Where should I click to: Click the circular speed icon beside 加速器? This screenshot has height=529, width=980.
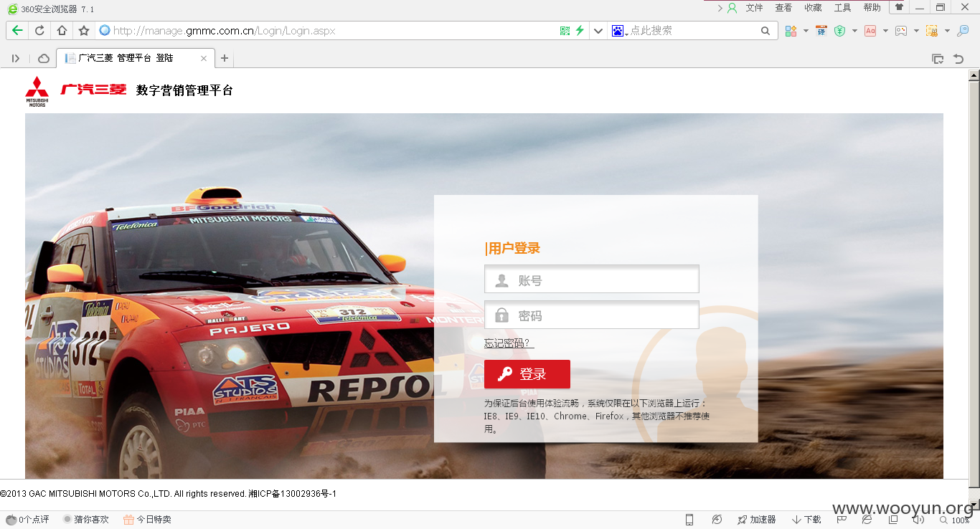click(717, 520)
